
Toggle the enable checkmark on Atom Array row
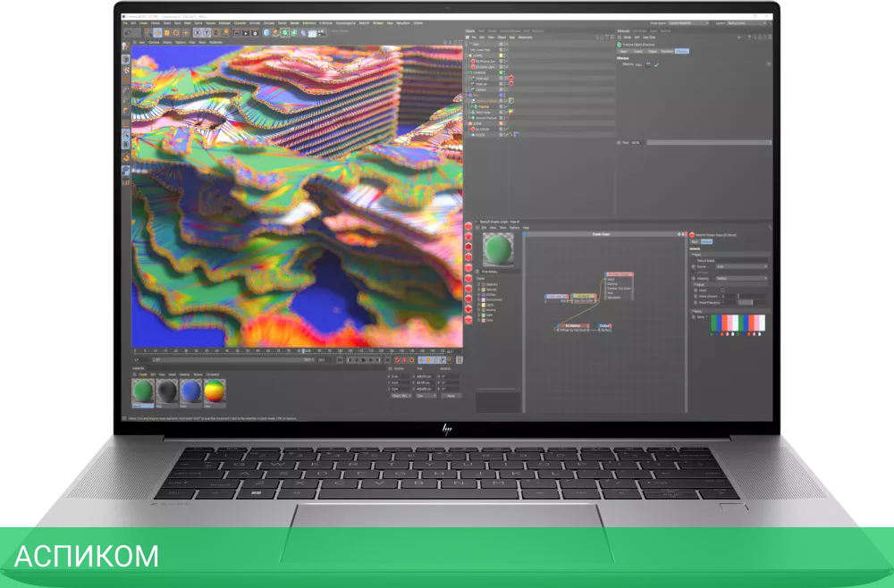click(506, 113)
